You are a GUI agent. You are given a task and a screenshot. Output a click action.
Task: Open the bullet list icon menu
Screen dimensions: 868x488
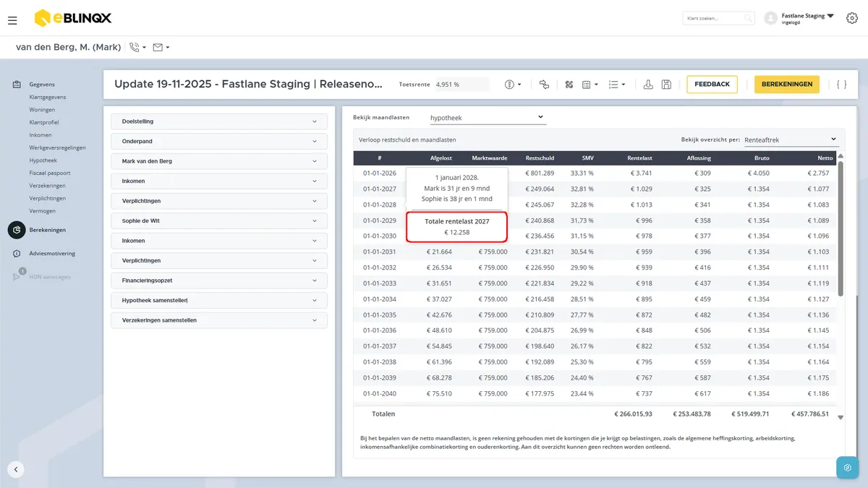(x=617, y=85)
